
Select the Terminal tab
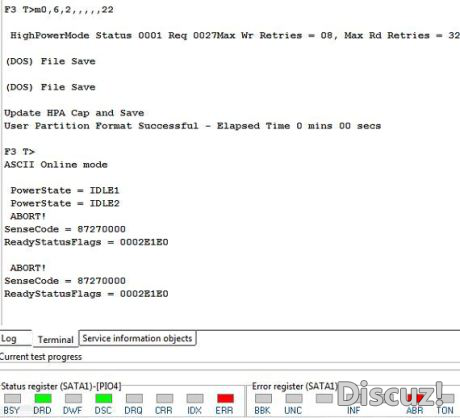tap(55, 339)
